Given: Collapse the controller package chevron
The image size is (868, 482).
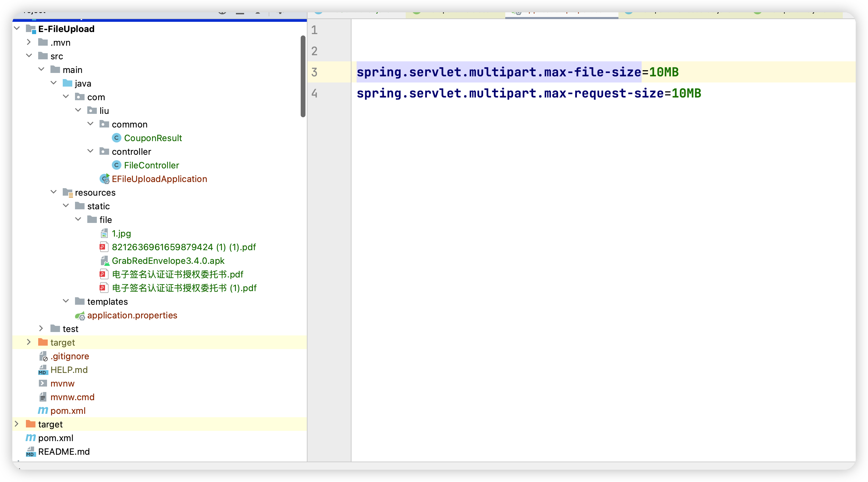Looking at the screenshot, I should point(90,151).
